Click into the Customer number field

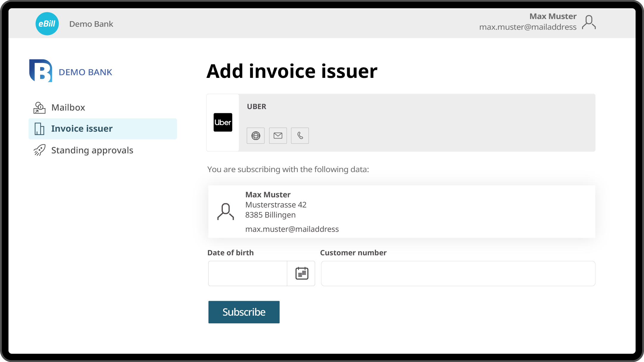point(458,273)
